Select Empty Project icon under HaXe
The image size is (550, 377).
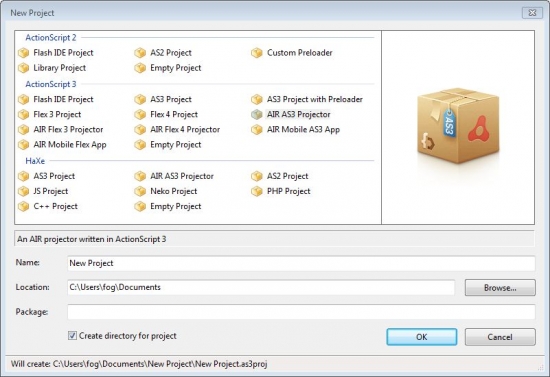[x=140, y=207]
